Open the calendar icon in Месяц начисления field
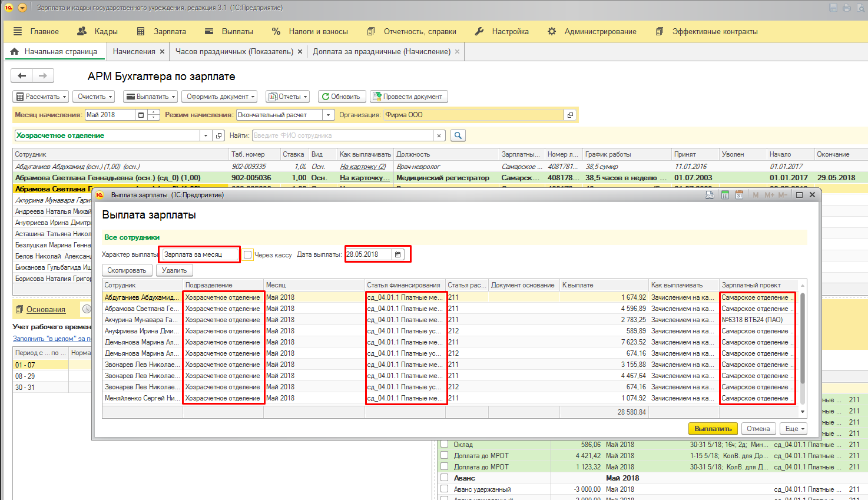 click(141, 115)
